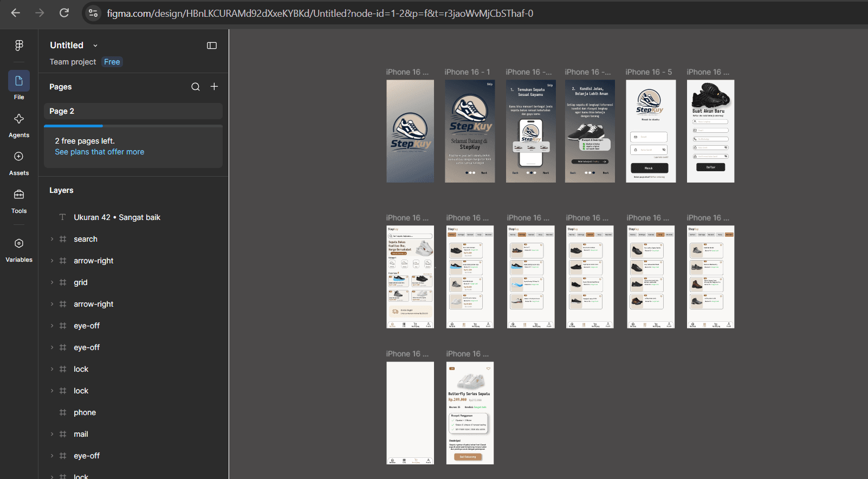Click the Free plan badge

112,62
